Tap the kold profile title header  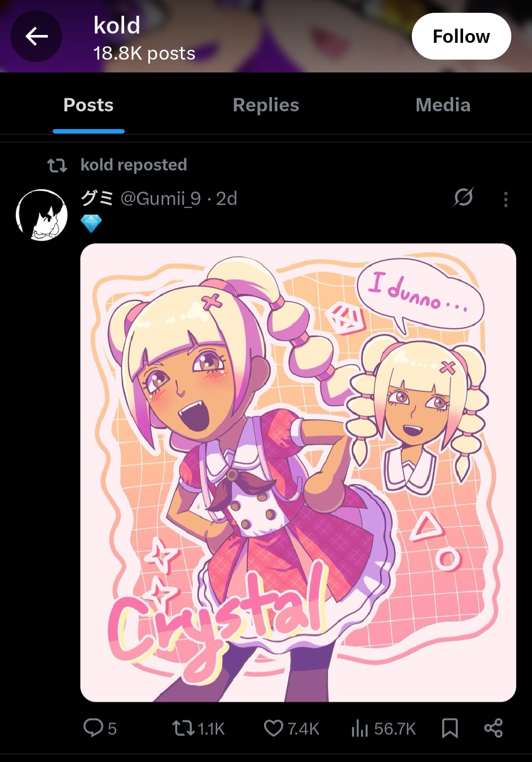(x=117, y=25)
